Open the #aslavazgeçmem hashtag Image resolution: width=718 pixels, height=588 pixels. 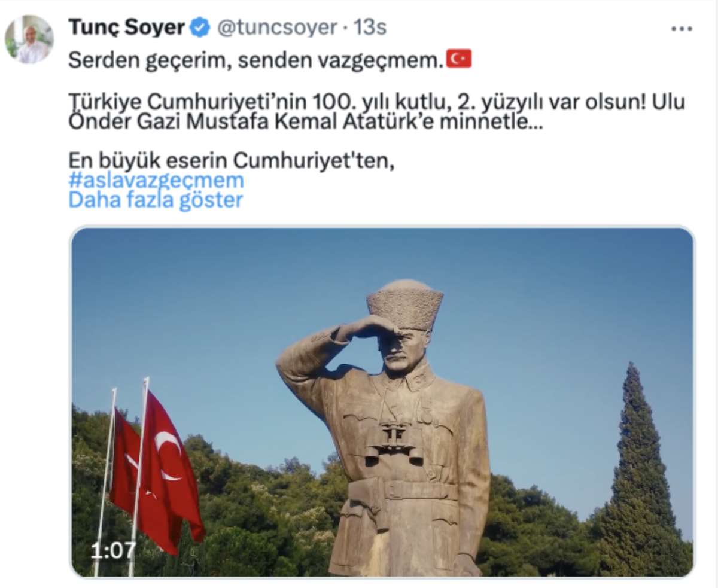[x=156, y=181]
